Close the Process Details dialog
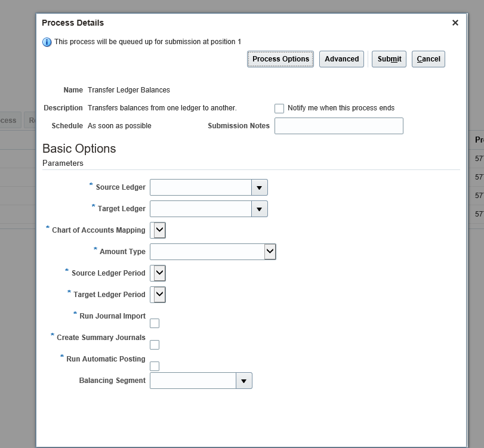Image resolution: width=484 pixels, height=448 pixels. point(455,23)
